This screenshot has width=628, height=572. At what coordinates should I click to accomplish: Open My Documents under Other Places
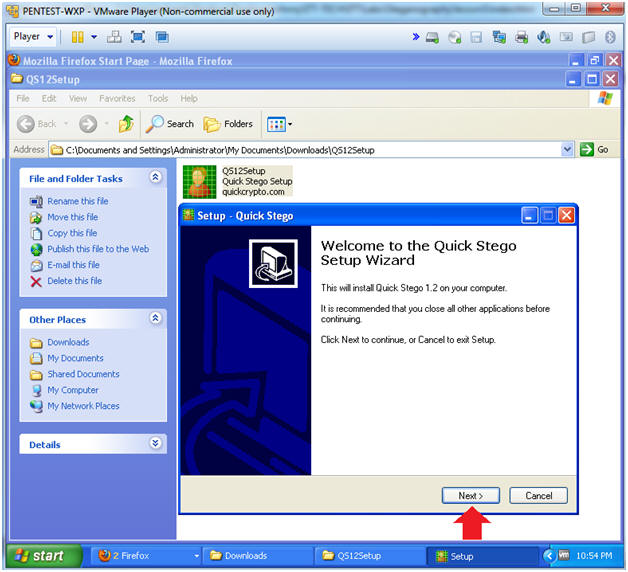click(x=75, y=359)
